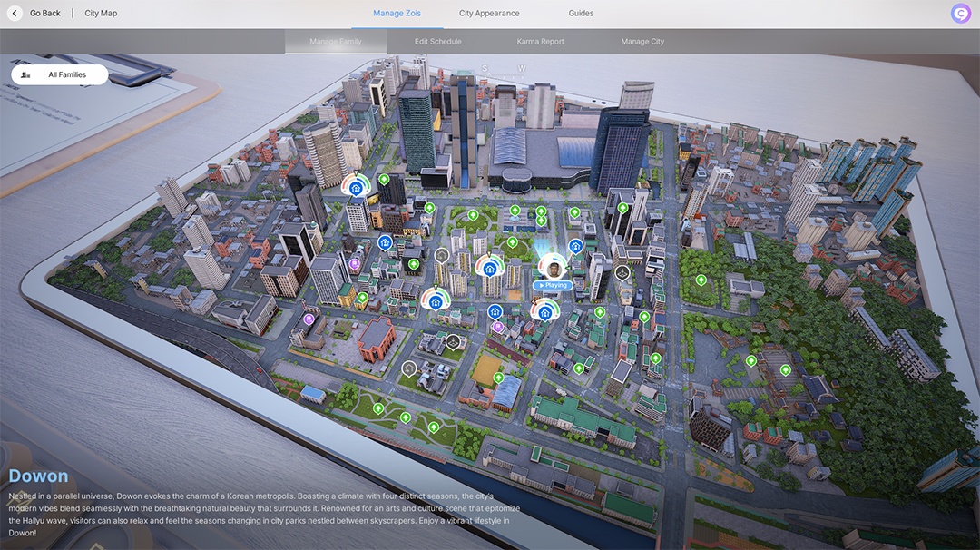Open the Guides tab
Image resolution: width=980 pixels, height=550 pixels.
(581, 14)
